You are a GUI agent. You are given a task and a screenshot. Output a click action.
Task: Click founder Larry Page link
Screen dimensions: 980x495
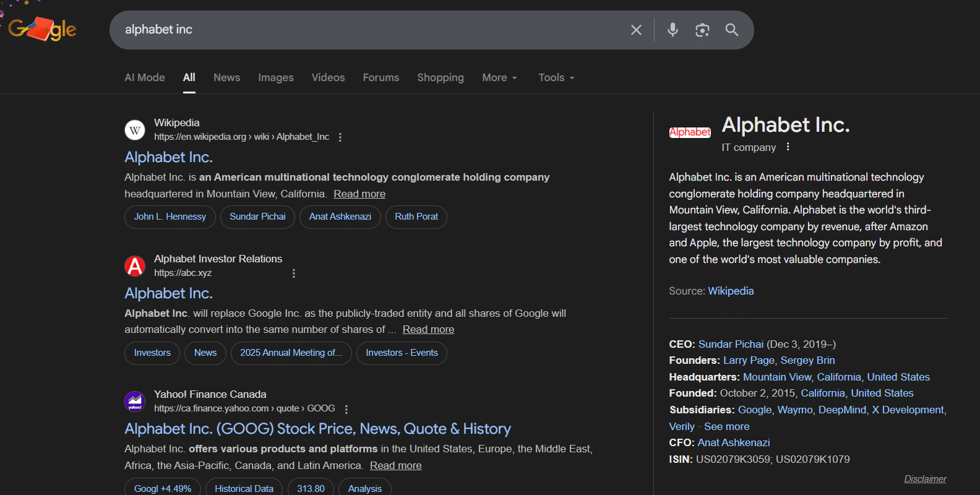[749, 360]
